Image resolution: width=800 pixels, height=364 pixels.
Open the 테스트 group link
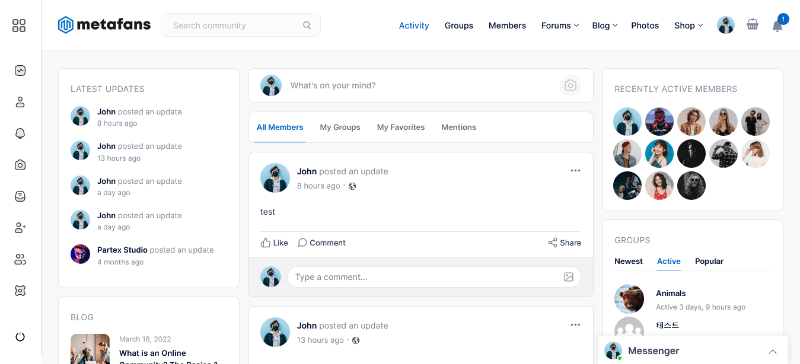[x=667, y=325]
